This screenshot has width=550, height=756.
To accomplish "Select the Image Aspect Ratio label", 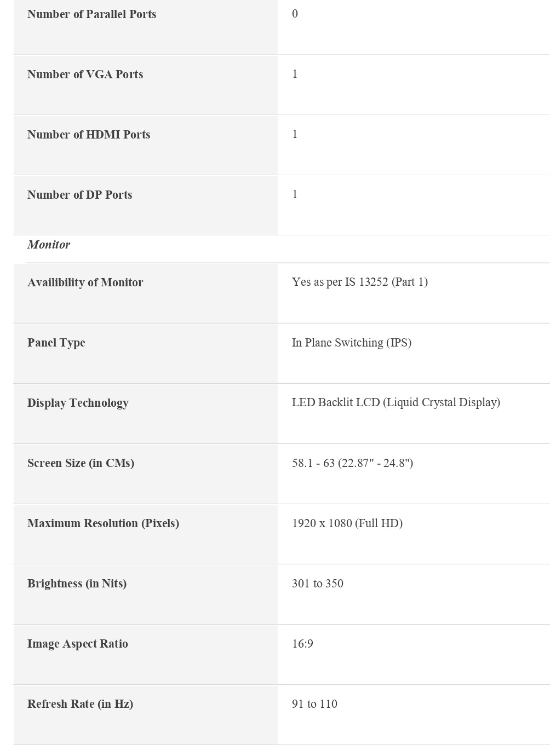I will [x=77, y=644].
